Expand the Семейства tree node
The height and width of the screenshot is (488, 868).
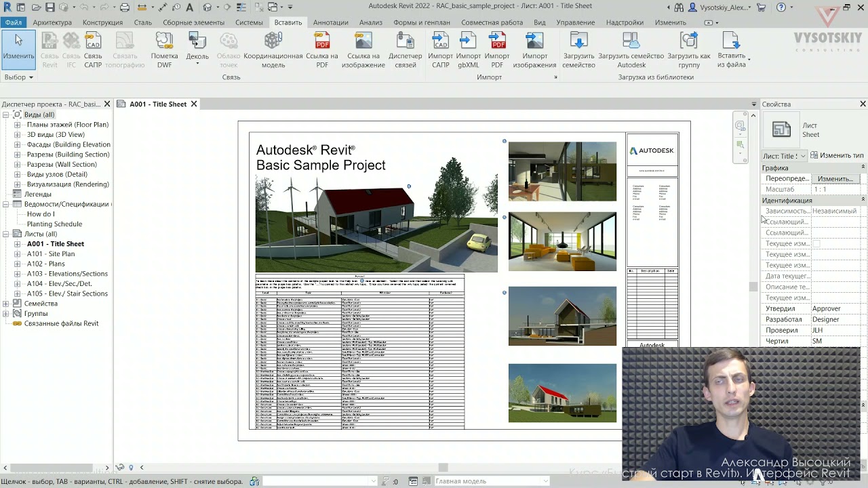[6, 304]
